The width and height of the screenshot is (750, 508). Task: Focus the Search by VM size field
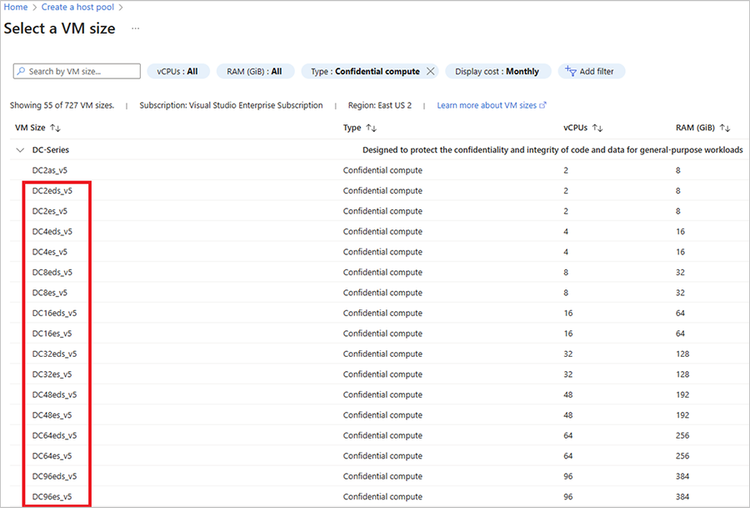pyautogui.click(x=82, y=72)
